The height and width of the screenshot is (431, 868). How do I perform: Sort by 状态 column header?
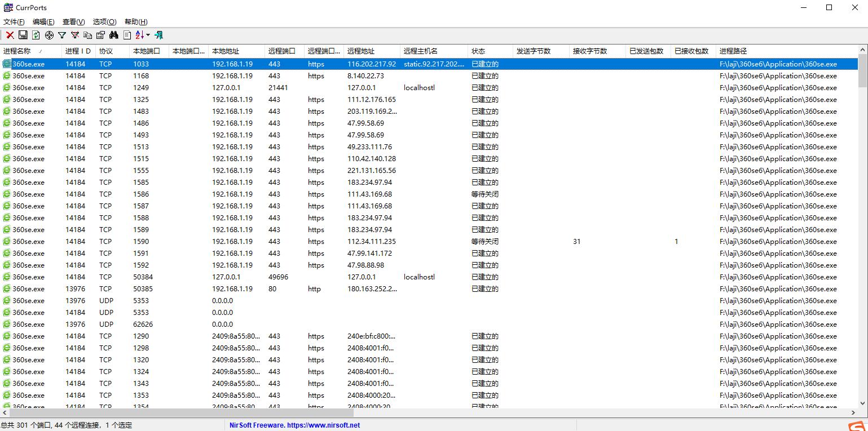point(478,51)
